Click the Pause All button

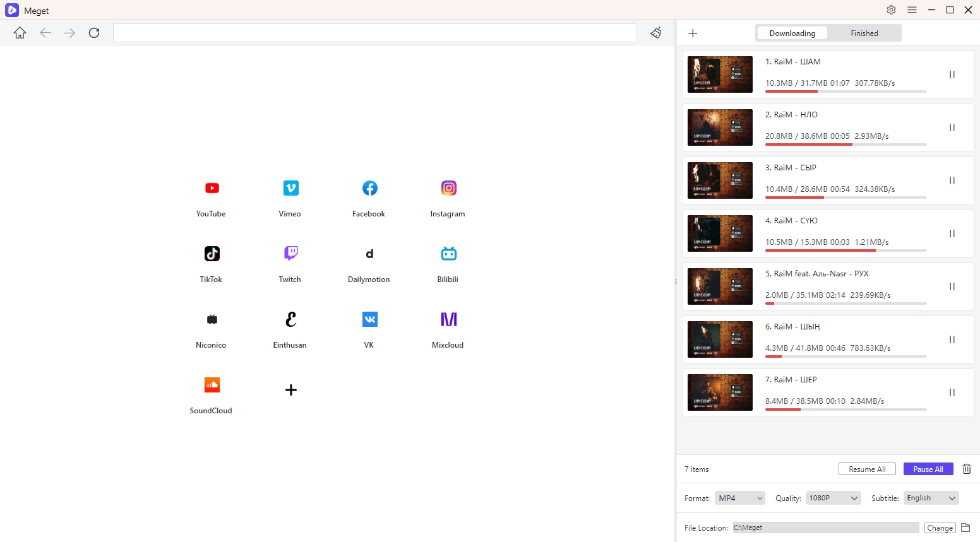(x=928, y=469)
